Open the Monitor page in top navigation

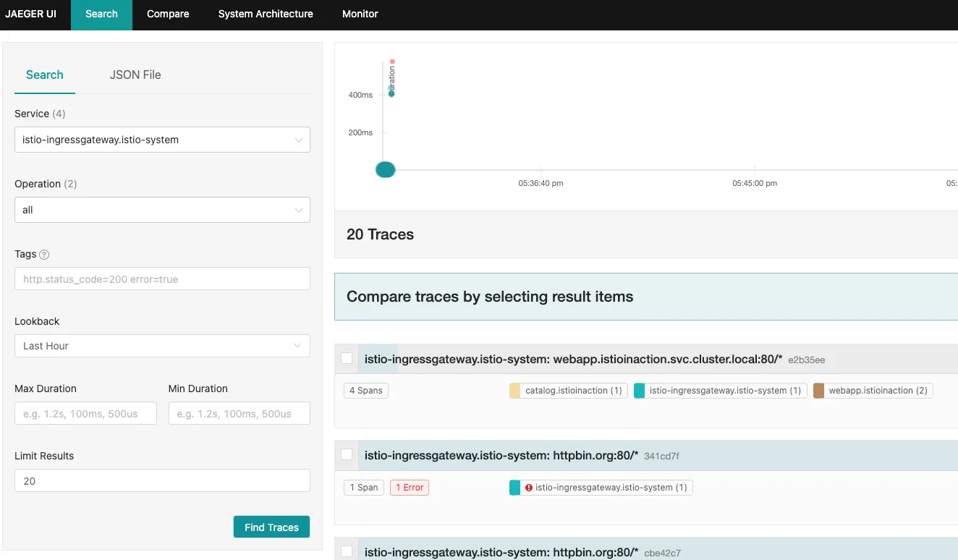(x=360, y=14)
